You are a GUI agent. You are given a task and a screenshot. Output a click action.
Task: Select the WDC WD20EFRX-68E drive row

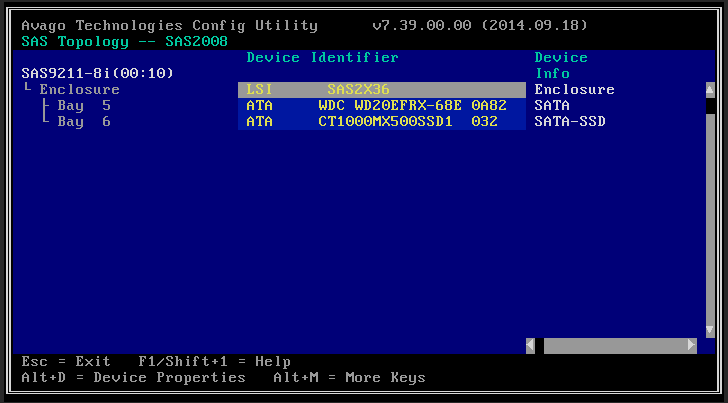[x=382, y=106]
